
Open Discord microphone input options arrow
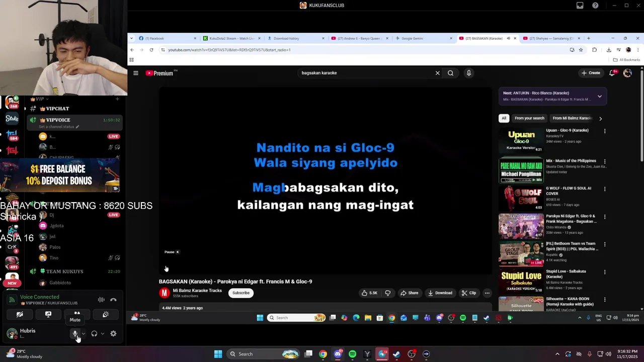click(x=83, y=334)
